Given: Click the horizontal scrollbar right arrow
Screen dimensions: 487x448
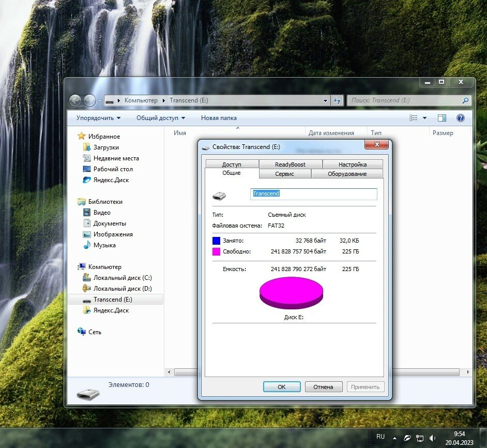Looking at the screenshot, I should [468, 372].
